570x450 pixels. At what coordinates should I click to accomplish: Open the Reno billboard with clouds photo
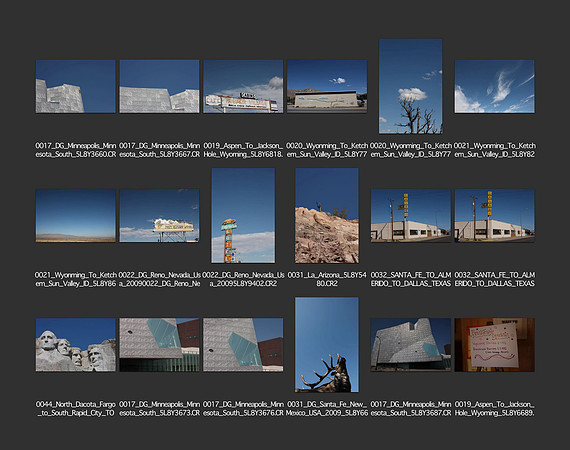(x=159, y=215)
